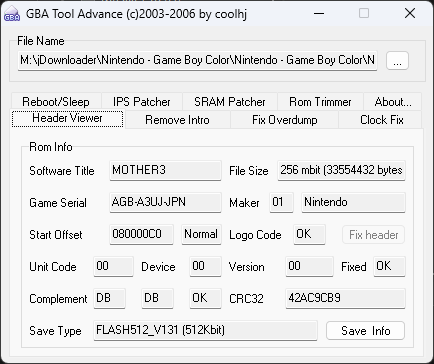Click the Software Title label
Image resolution: width=434 pixels, height=364 pixels.
(x=62, y=171)
